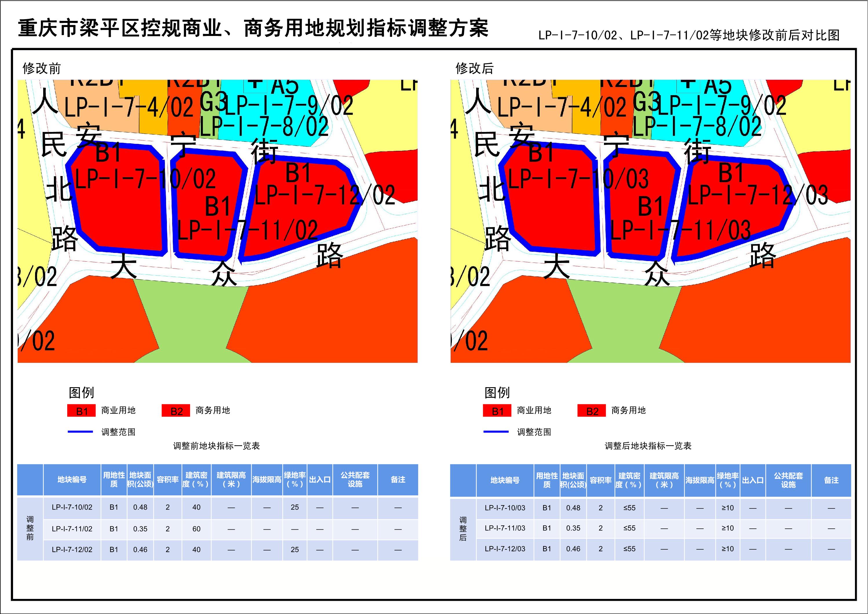Click the 地块编号 column header in the left table

click(72, 479)
